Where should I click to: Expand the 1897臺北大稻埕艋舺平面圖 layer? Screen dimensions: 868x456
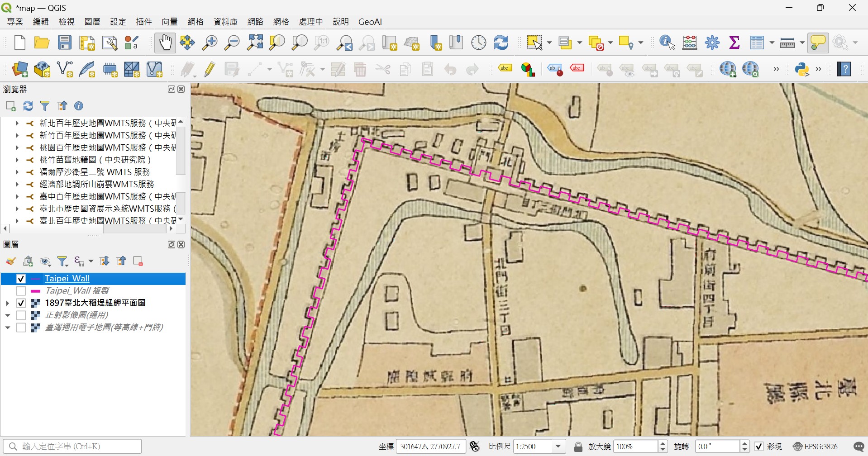click(7, 303)
